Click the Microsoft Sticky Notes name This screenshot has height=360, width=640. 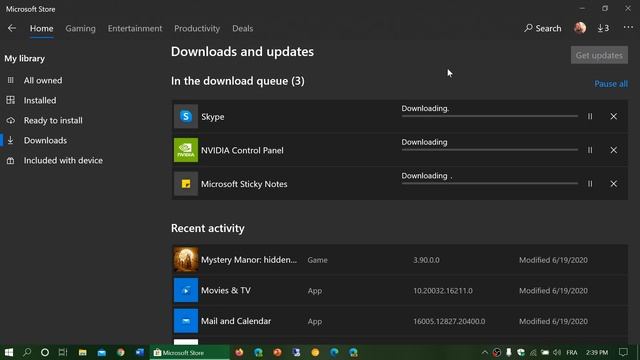point(244,184)
